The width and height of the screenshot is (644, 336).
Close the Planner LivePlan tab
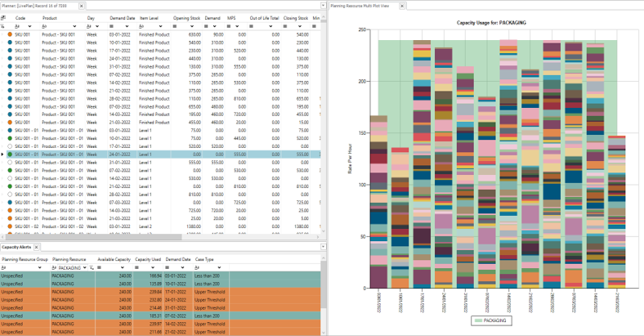(82, 5)
